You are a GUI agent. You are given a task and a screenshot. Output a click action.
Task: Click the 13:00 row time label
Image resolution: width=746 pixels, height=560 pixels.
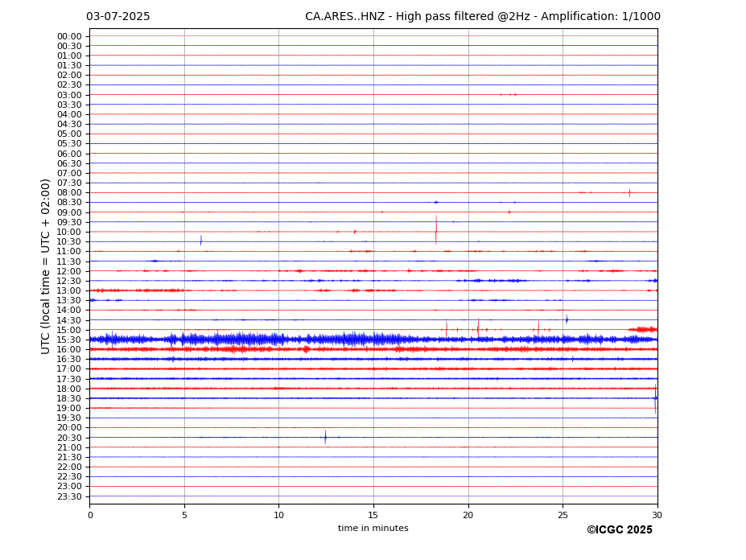point(69,290)
